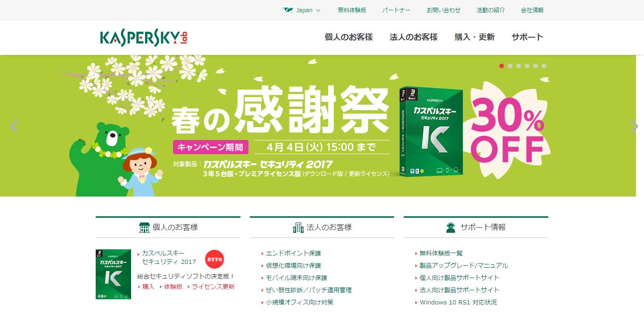Open the 法人のお客様 main menu item
Viewport: 644px width, 312px height.
pyautogui.click(x=413, y=37)
